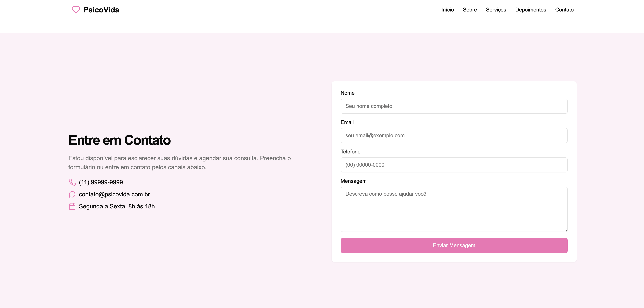The width and height of the screenshot is (644, 308).
Task: Open the Início navigation item
Action: tap(448, 10)
